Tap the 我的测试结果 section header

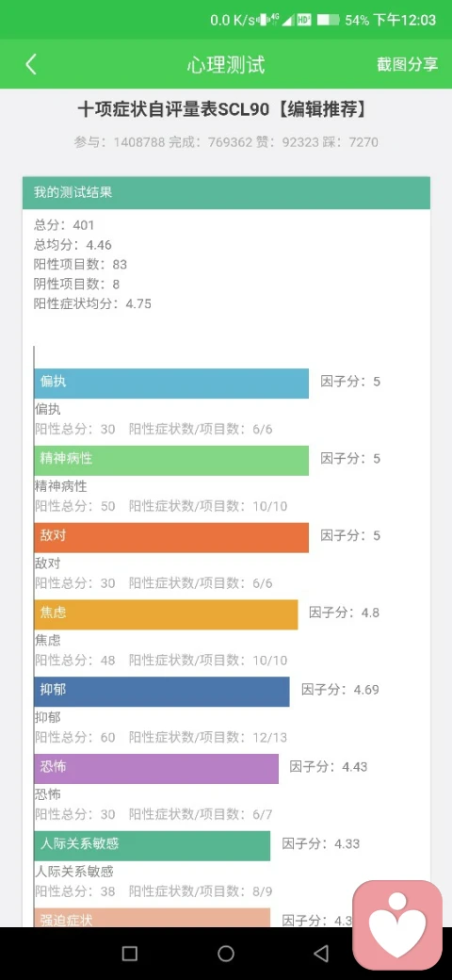pyautogui.click(x=226, y=192)
